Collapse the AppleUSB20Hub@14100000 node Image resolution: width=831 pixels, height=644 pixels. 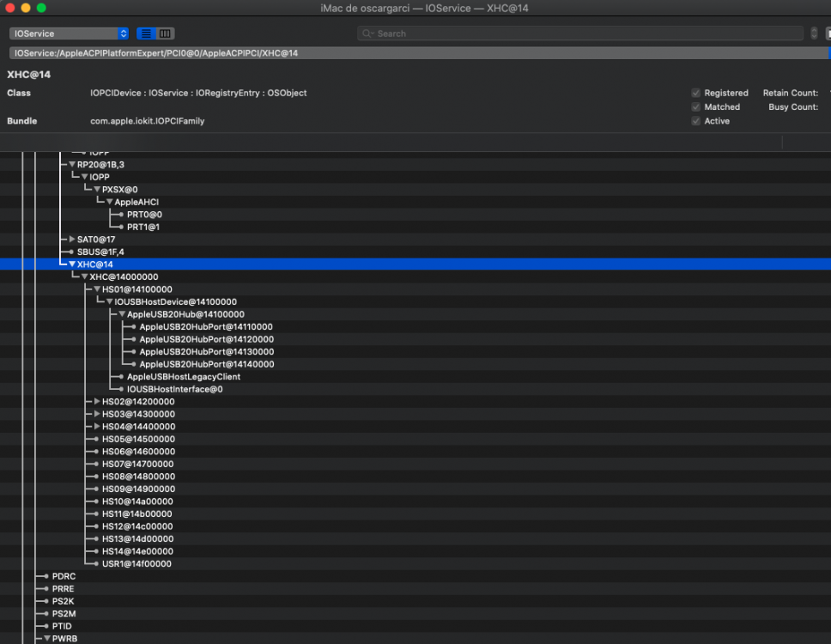coord(122,314)
